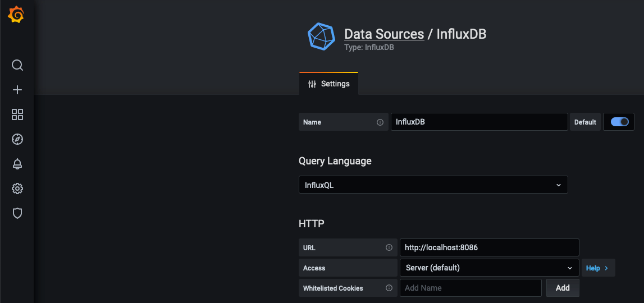Focus the Name input containing InfluxDB

479,122
